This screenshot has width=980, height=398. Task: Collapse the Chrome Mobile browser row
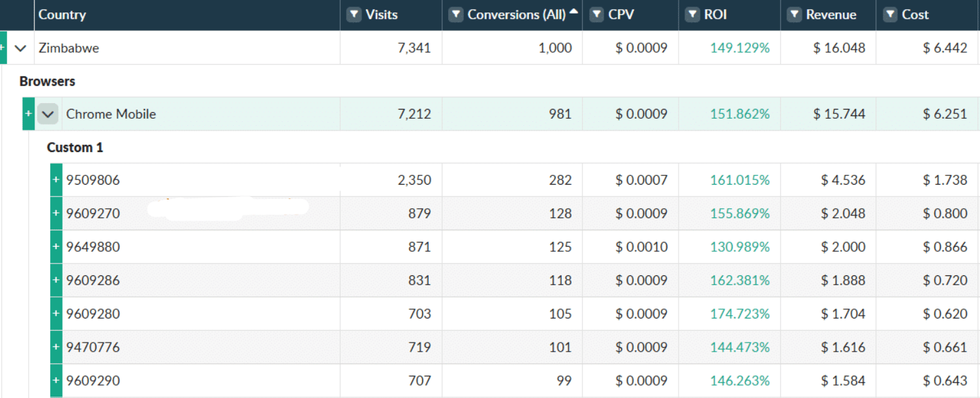[x=48, y=114]
